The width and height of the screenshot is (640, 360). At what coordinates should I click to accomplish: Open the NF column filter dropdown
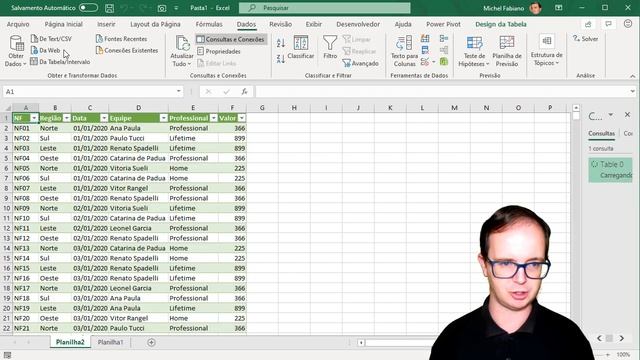34,118
